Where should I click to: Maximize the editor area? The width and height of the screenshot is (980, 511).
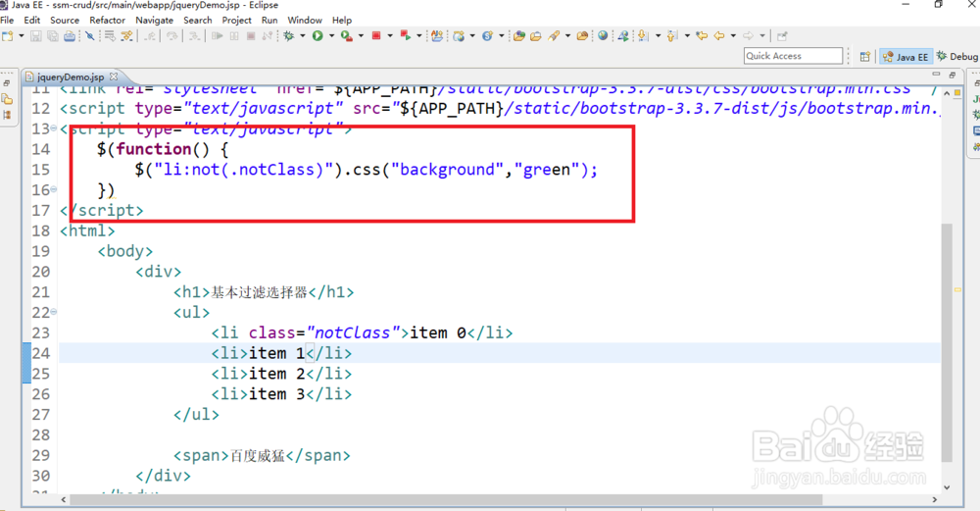pyautogui.click(x=952, y=75)
